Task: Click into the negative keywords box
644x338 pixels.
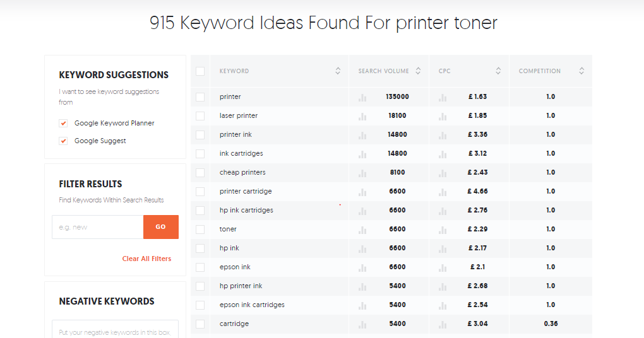Action: (115, 329)
